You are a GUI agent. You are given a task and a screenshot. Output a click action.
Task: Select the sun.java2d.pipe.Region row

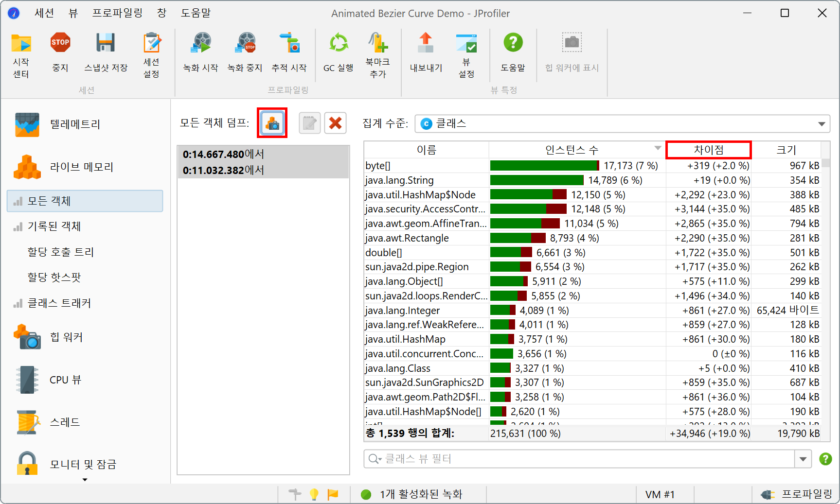click(592, 267)
